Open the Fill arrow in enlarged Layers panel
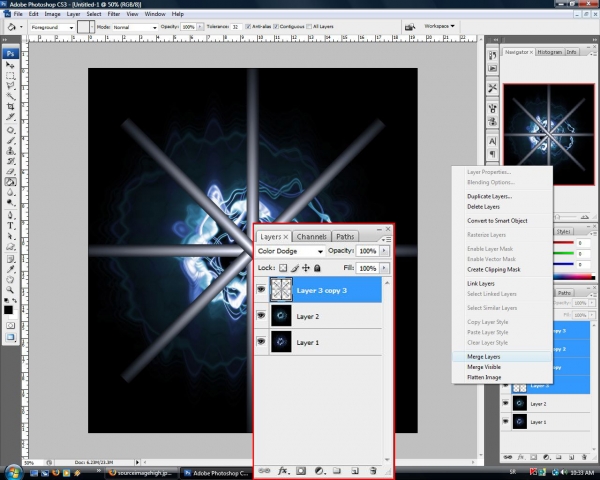The image size is (600, 480). coord(384,268)
